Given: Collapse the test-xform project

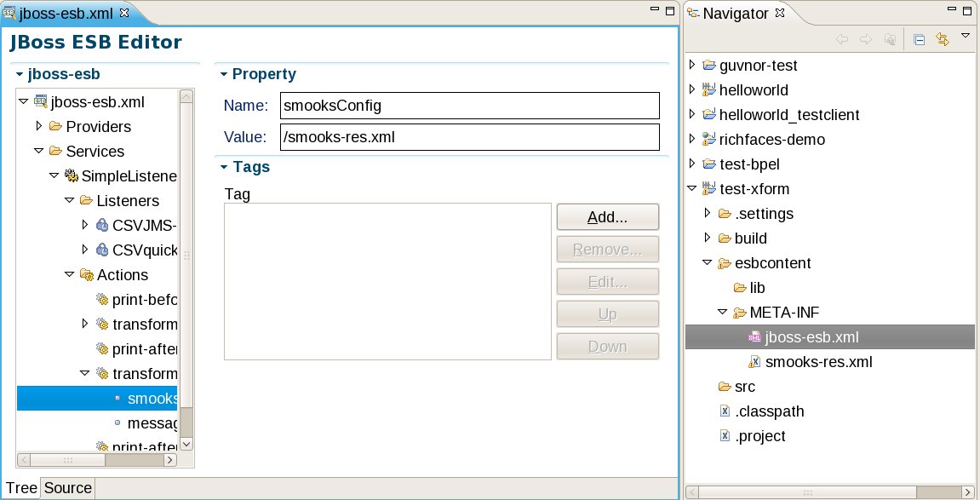Looking at the screenshot, I should (691, 189).
